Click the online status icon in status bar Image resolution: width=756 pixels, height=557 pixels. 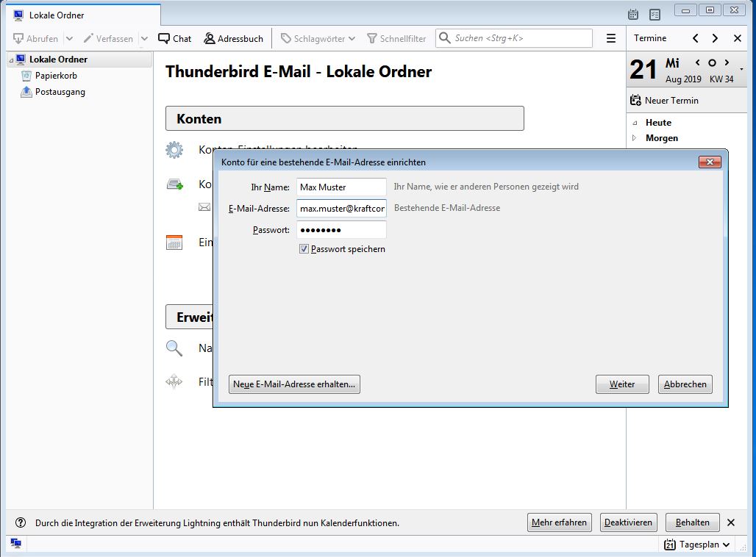[x=16, y=544]
